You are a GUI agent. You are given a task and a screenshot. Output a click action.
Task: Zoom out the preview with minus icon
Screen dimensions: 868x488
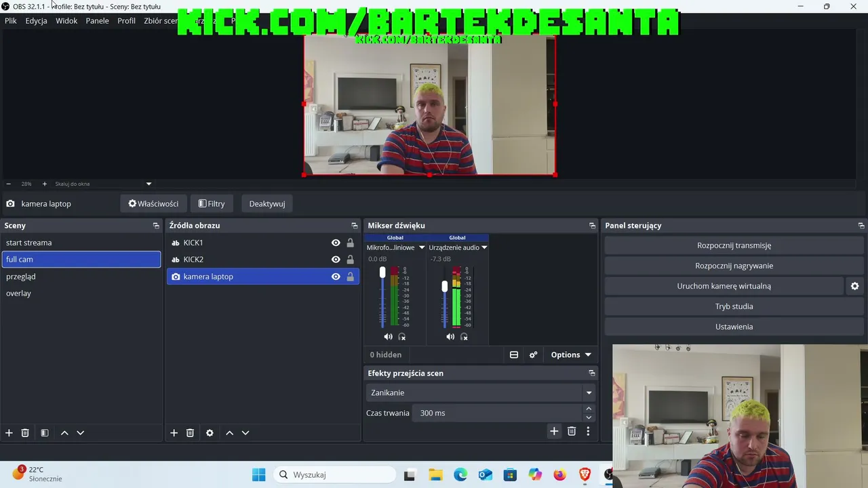point(9,184)
